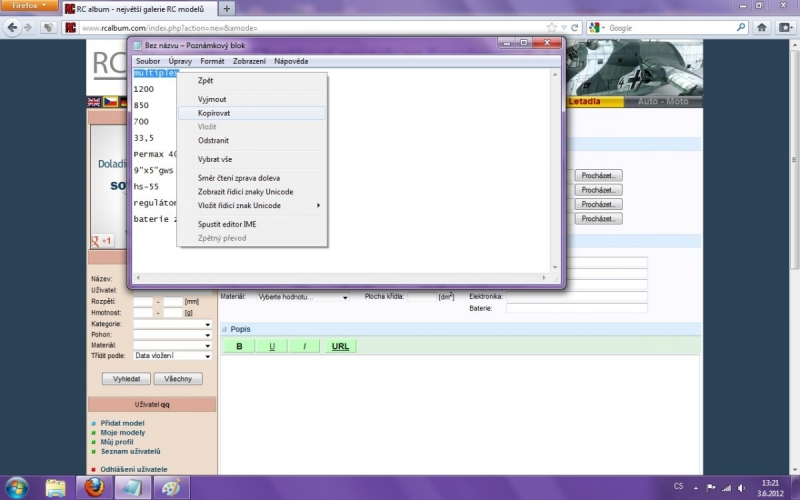Click the bookmark star in address bar
Screen dimensions: 800x500
(x=551, y=27)
